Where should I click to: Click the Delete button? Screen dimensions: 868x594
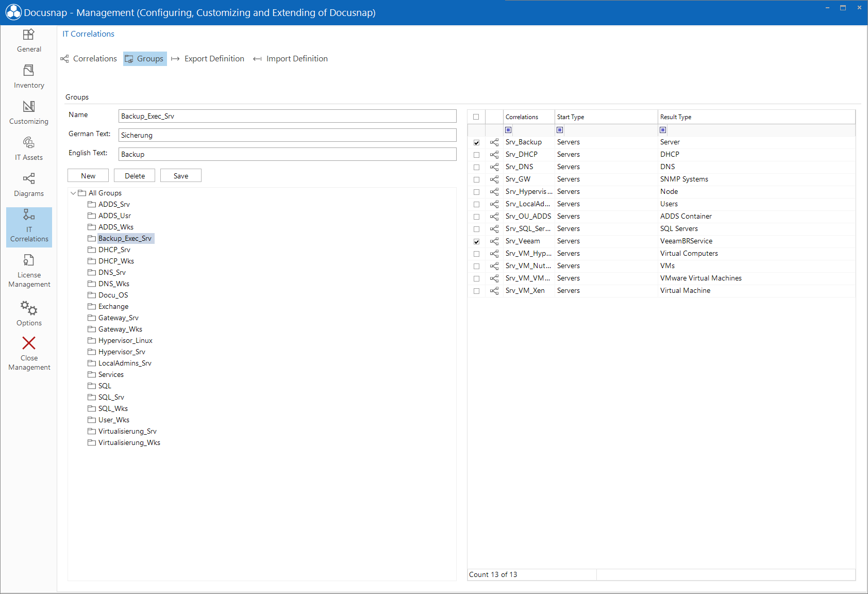click(x=135, y=176)
